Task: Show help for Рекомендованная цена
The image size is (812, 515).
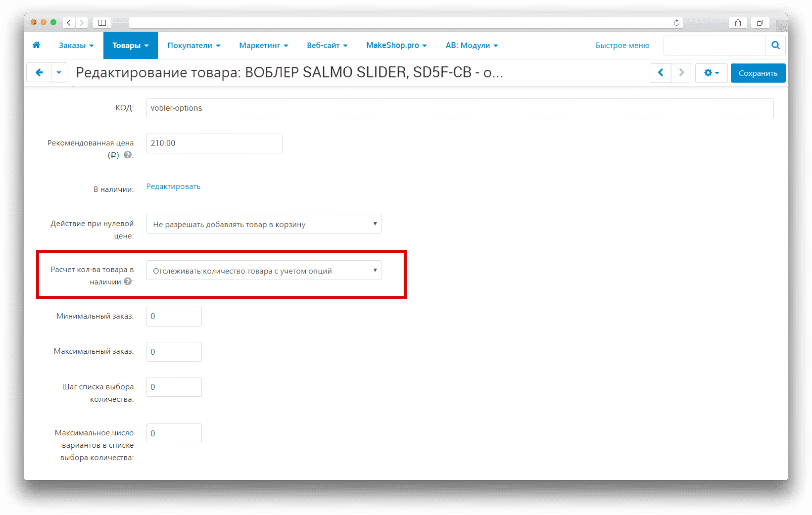Action: click(128, 155)
